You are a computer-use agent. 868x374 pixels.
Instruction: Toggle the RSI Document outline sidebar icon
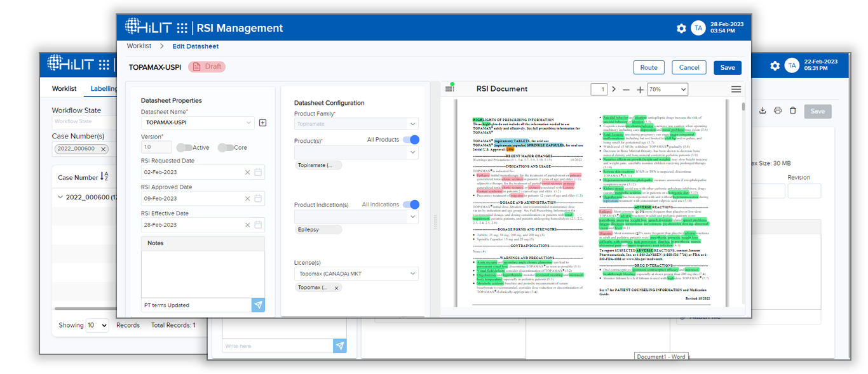point(450,90)
